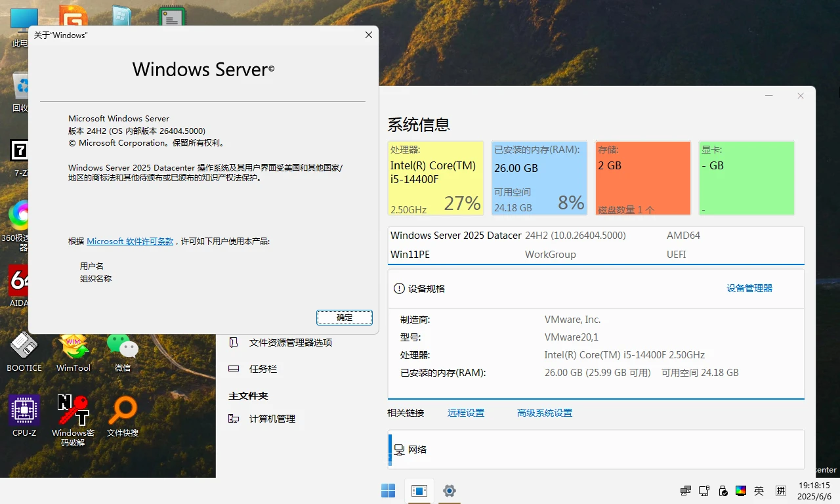Viewport: 840px width, 504px height.
Task: Select 任务栏 entry
Action: click(x=263, y=369)
